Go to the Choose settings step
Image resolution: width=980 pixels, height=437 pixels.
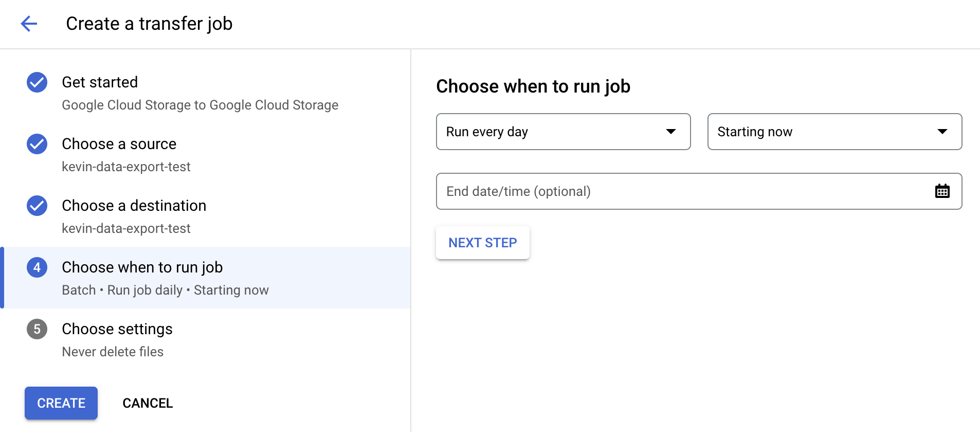(206, 339)
